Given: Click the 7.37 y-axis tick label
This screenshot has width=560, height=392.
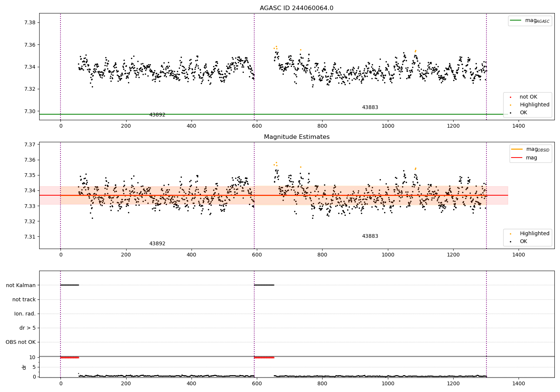Looking at the screenshot, I should [29, 145].
